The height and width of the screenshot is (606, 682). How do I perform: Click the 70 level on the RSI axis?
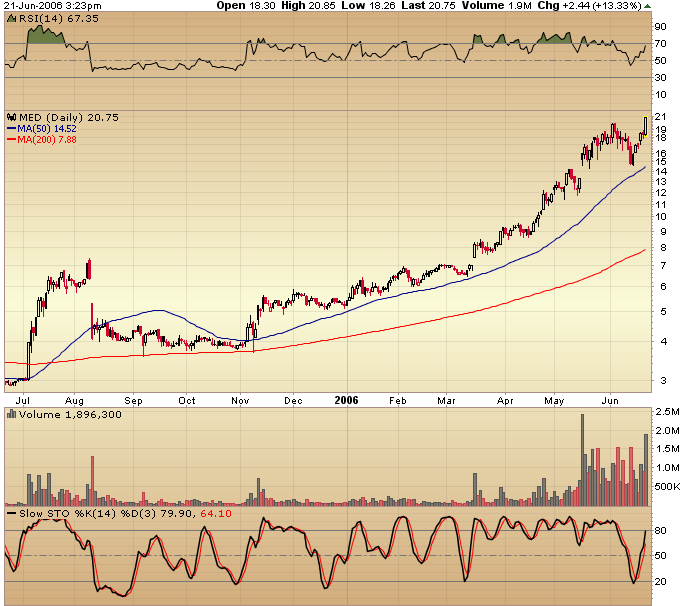[x=661, y=44]
